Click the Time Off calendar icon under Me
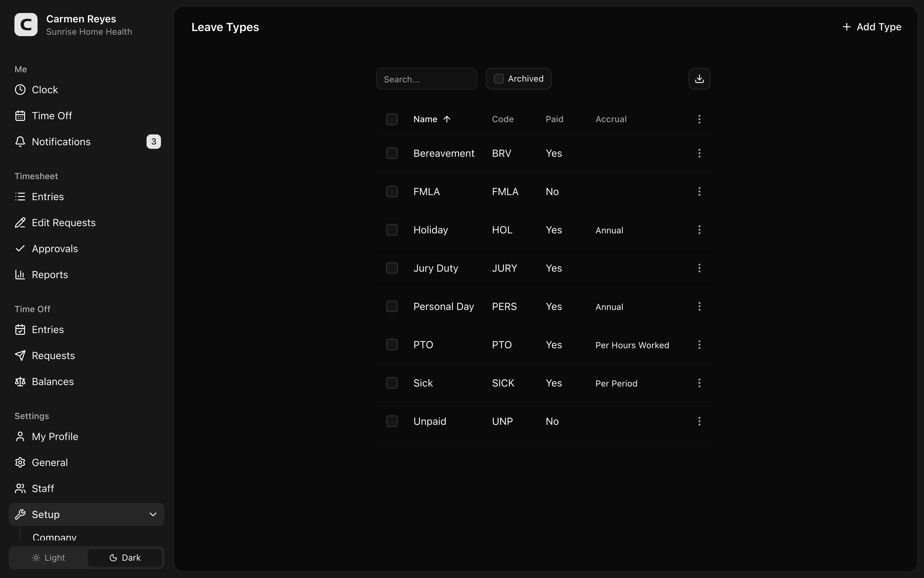The height and width of the screenshot is (578, 924). 20,116
